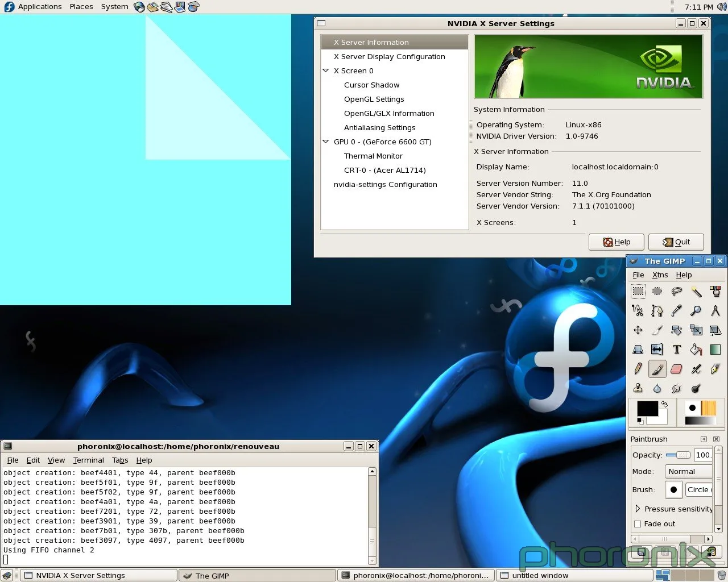Open the View menu in terminal window

(56, 460)
